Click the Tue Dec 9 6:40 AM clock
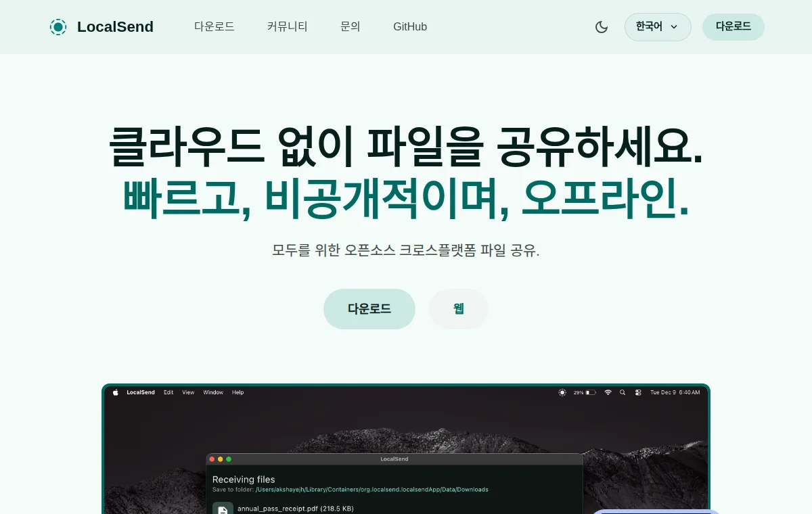This screenshot has height=514, width=812. (x=675, y=392)
